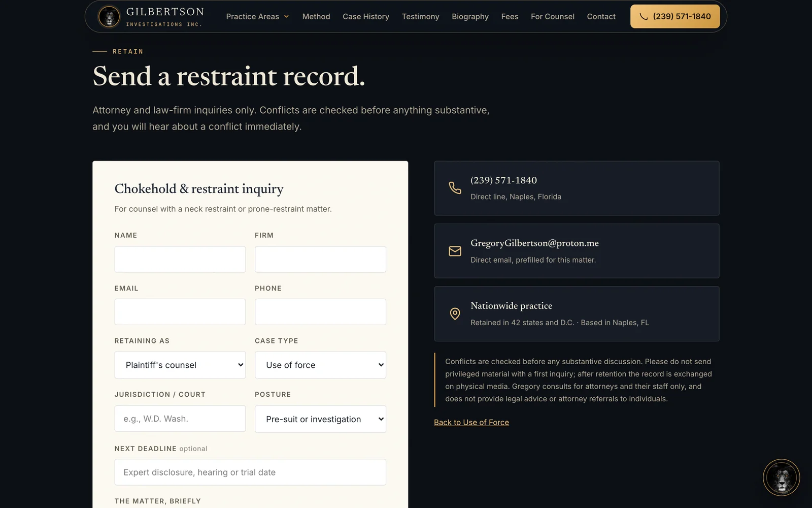Click the Gilbertson lion logo in header
This screenshot has width=812, height=508.
point(109,17)
